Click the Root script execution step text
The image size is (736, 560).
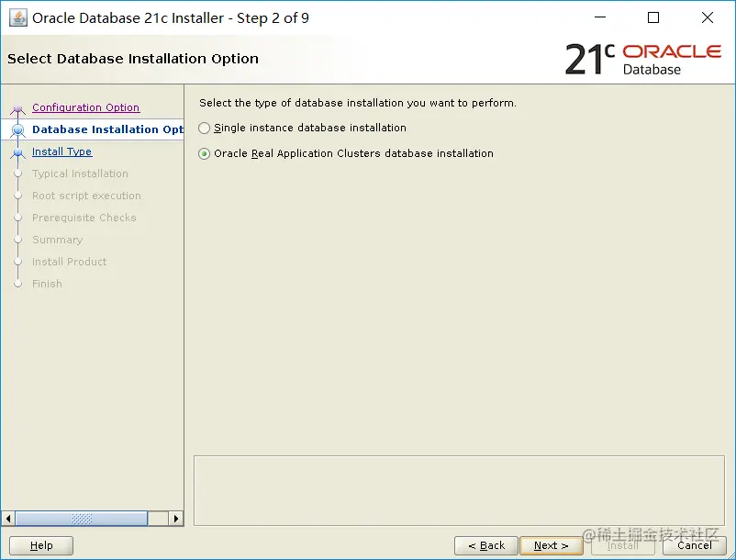coord(86,196)
